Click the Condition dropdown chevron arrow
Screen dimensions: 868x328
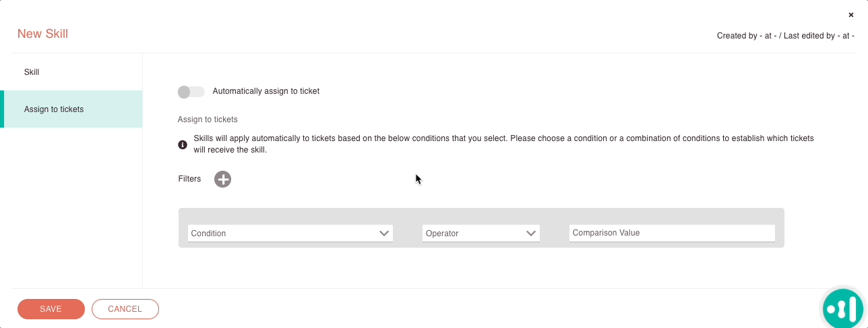[384, 234]
